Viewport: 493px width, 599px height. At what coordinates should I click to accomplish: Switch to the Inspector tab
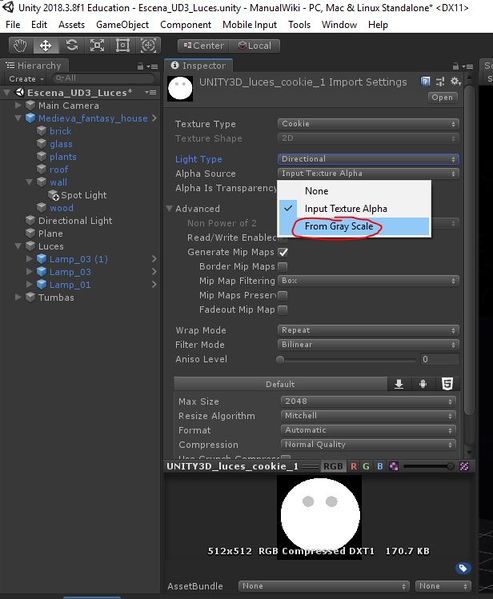pyautogui.click(x=198, y=66)
